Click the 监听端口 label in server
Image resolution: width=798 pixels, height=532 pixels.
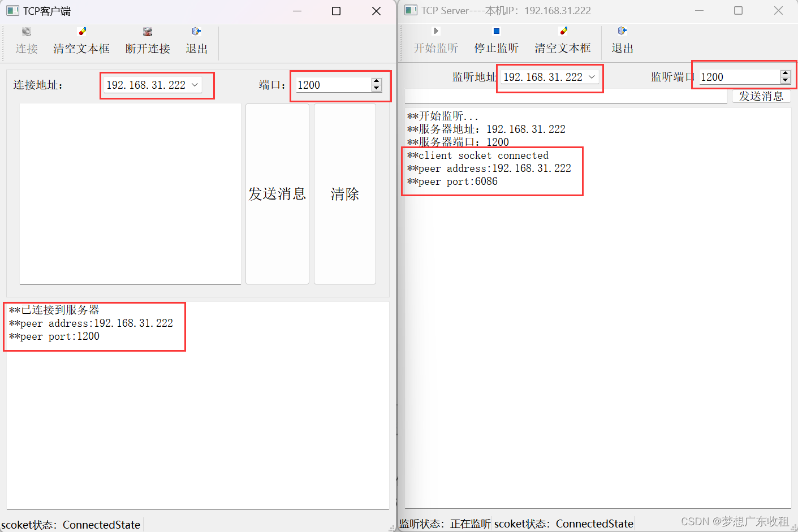pos(672,77)
